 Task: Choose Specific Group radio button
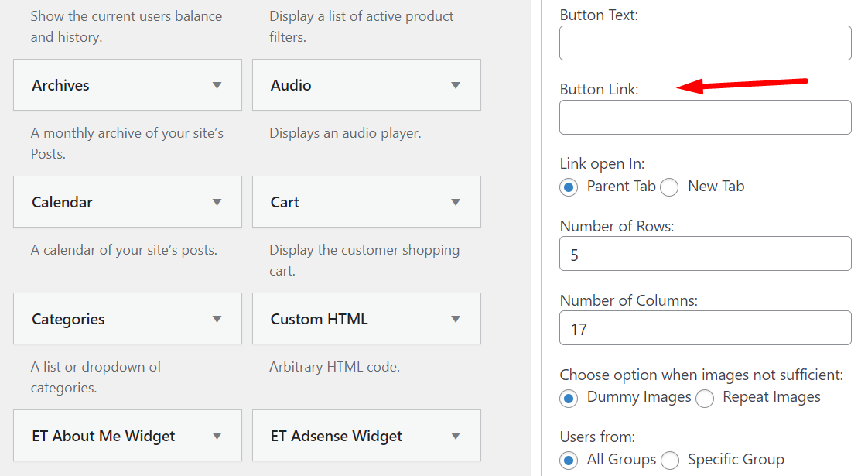[670, 461]
